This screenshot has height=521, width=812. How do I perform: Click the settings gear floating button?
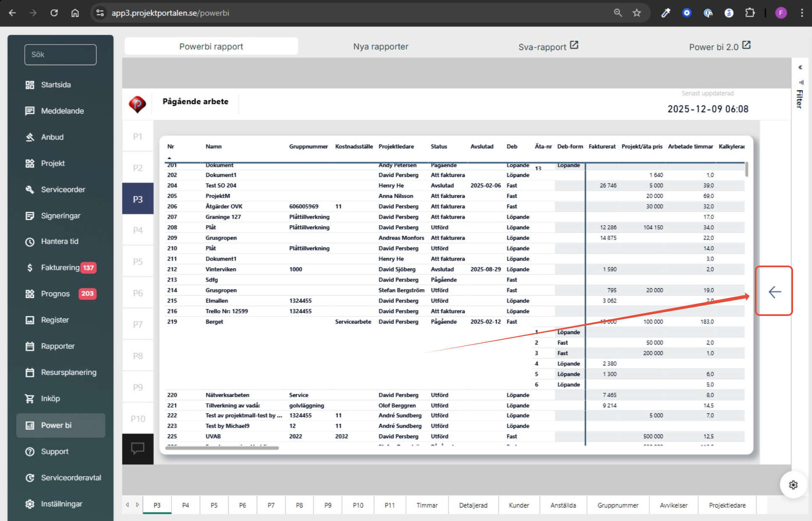793,485
